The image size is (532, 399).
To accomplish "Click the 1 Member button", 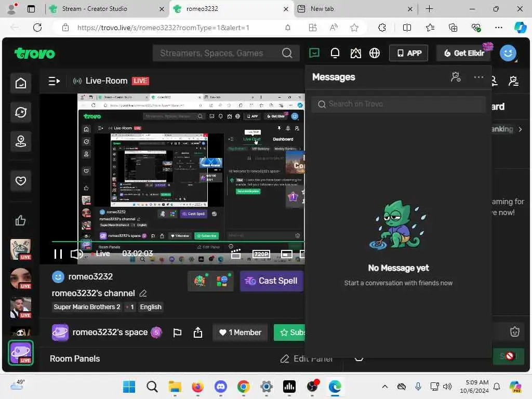I will pos(240,332).
